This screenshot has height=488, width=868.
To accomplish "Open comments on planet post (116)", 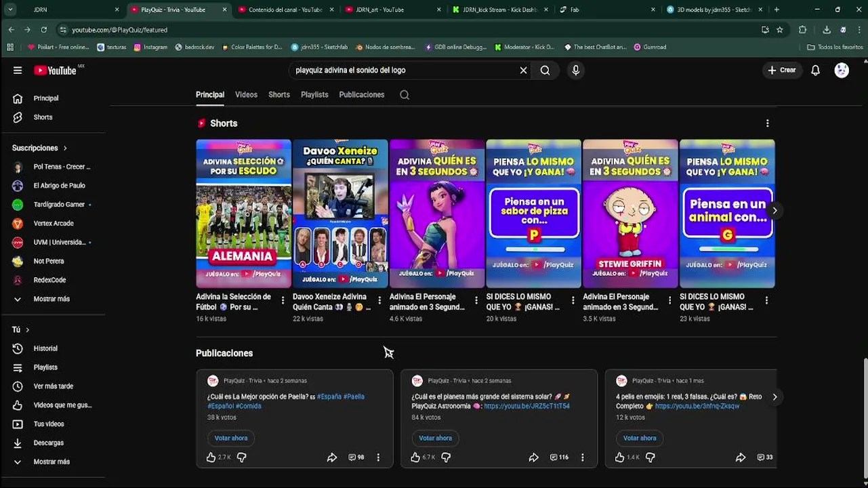I will point(560,457).
